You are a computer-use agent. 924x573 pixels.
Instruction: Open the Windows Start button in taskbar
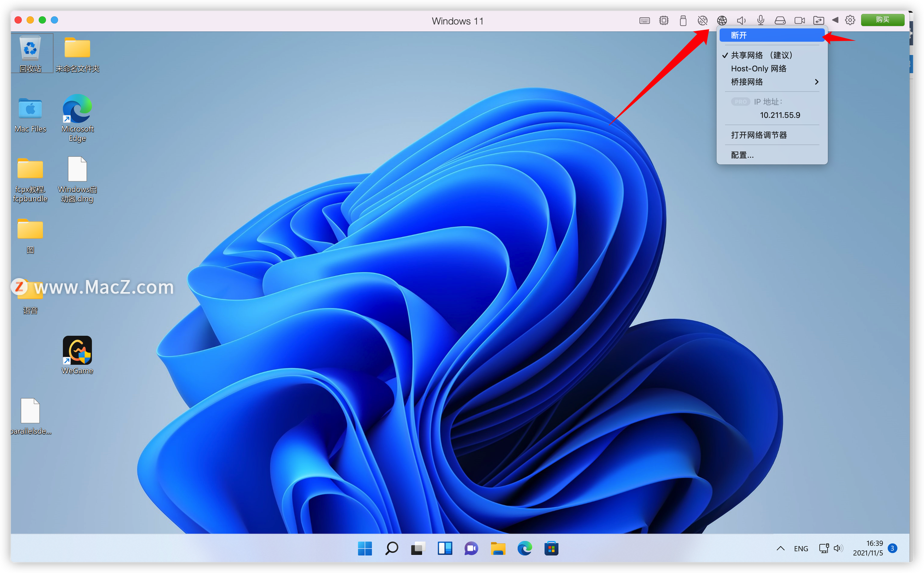click(x=365, y=548)
